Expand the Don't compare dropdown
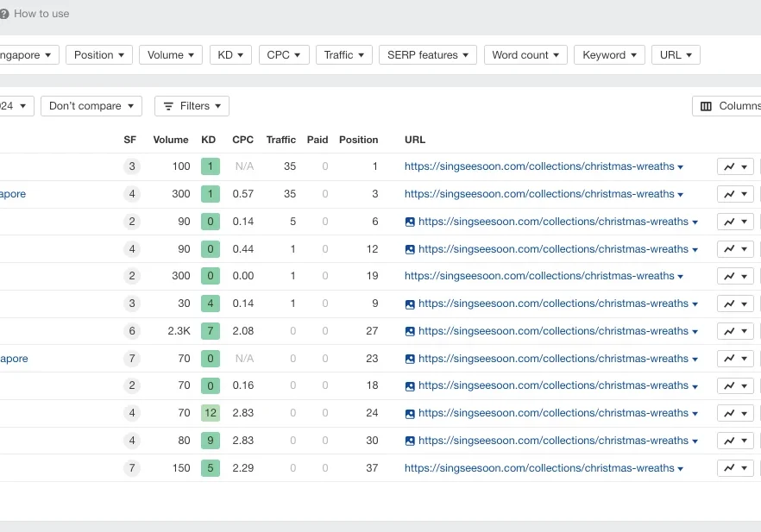Viewport: 761px width, 532px height. tap(91, 106)
